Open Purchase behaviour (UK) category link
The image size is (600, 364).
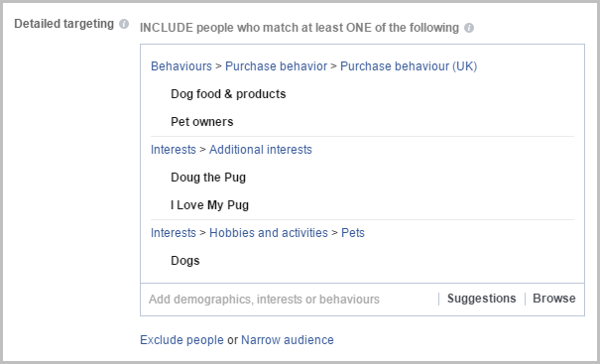coord(409,66)
